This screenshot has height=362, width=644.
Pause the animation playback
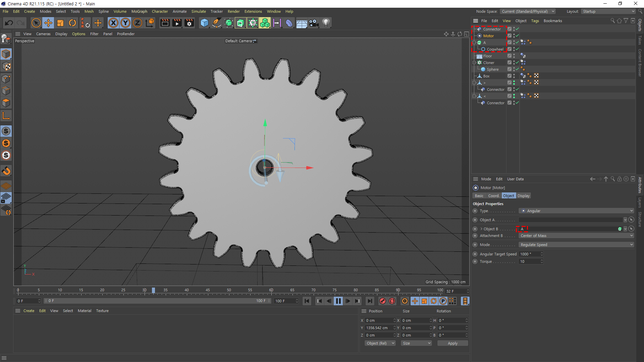click(338, 301)
